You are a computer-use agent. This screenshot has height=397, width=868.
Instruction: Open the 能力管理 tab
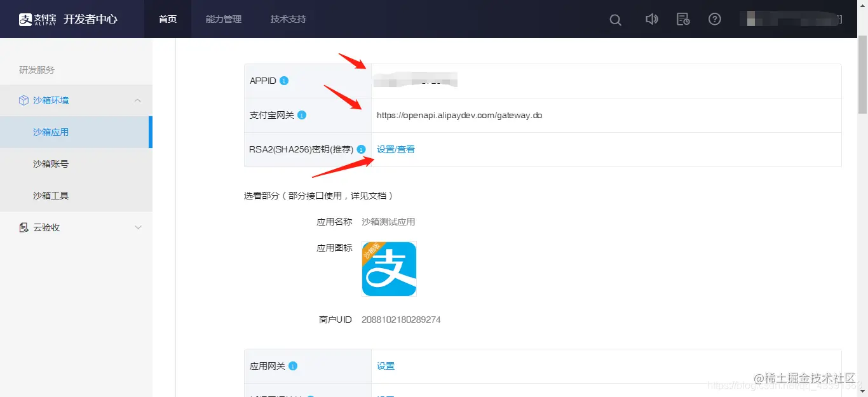click(224, 19)
